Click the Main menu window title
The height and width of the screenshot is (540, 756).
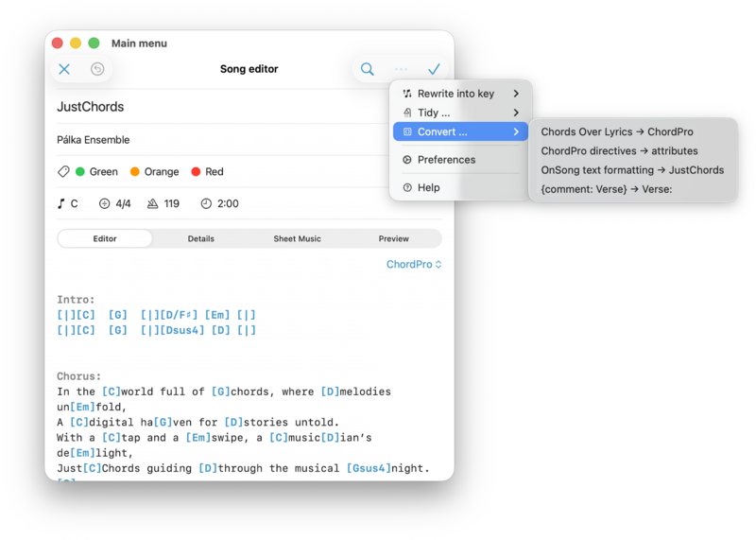point(139,44)
